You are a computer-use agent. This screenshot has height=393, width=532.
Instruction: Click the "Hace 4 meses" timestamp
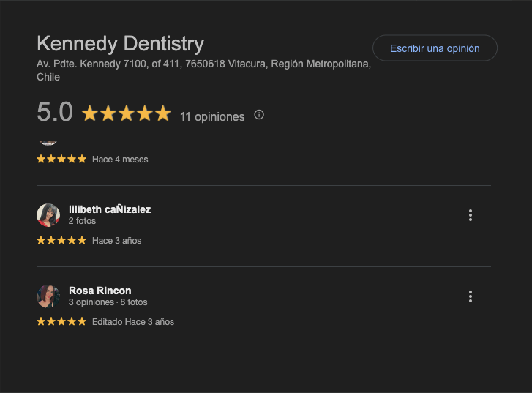point(120,160)
